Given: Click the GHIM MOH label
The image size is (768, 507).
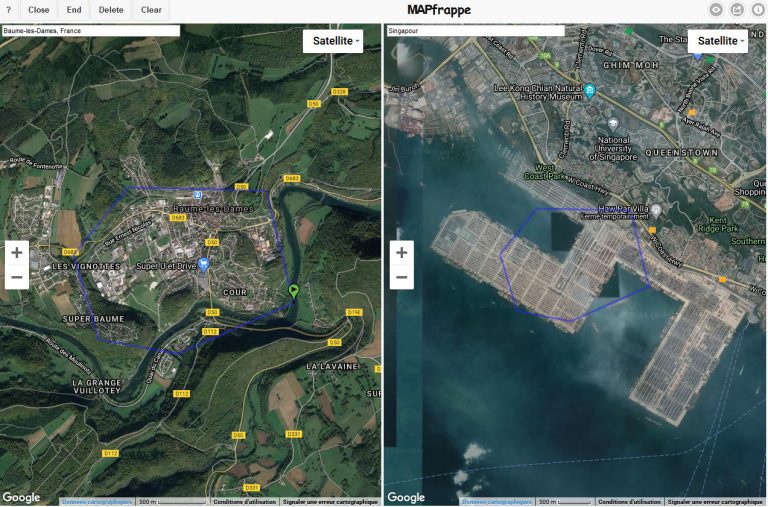Looking at the screenshot, I should [x=630, y=65].
